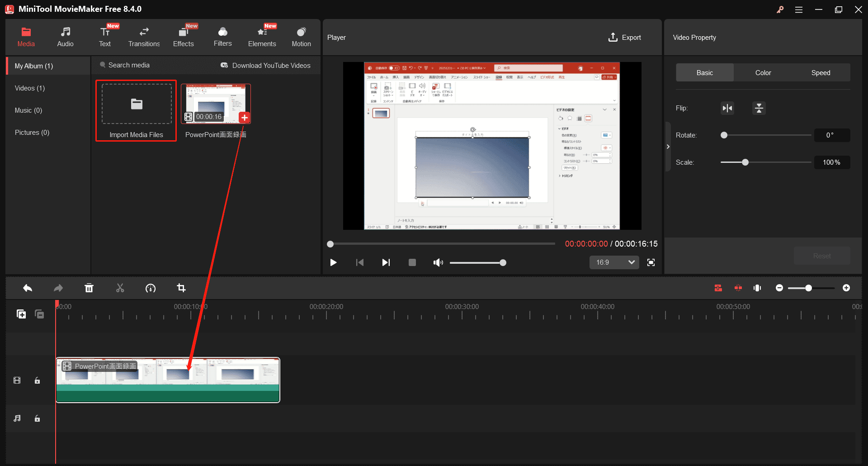Flip the video vertically
Viewport: 868px width, 466px height.
coord(759,108)
